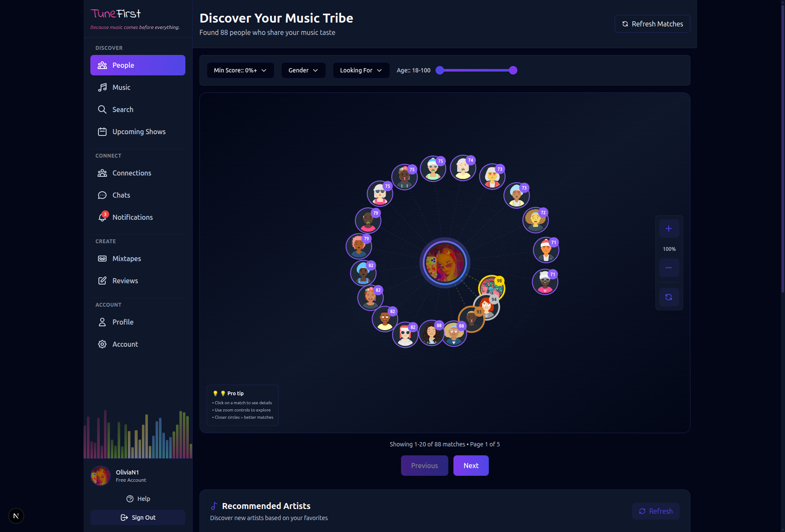Open the Min Score filter dropdown

[240, 70]
